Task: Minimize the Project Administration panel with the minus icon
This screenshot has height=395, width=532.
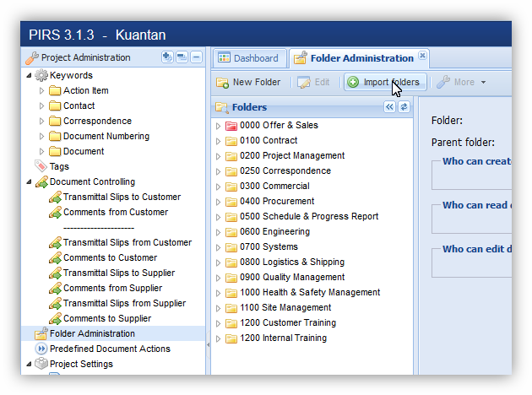Action: click(196, 57)
